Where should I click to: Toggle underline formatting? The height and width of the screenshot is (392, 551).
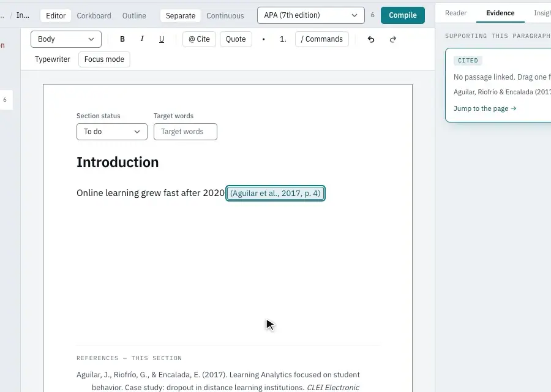(x=162, y=39)
